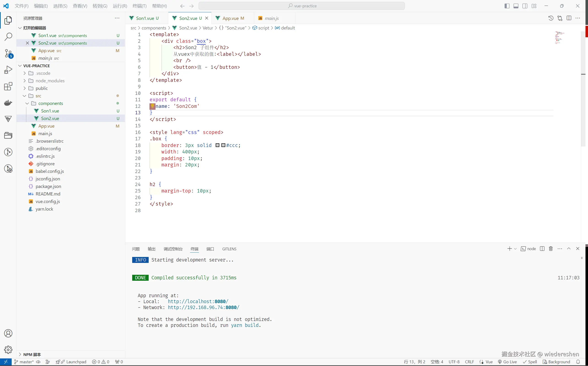
Task: Toggle the secondary side bar
Action: 525,6
